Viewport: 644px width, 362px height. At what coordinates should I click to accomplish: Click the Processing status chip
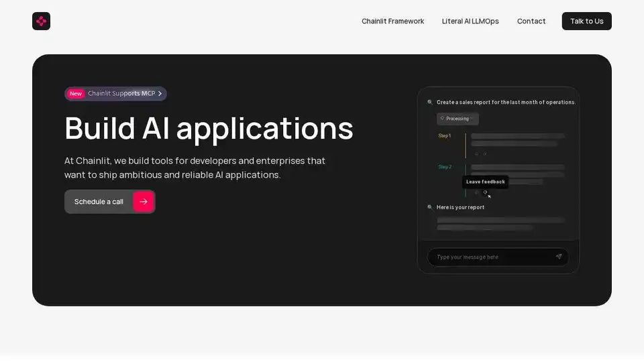pyautogui.click(x=458, y=119)
